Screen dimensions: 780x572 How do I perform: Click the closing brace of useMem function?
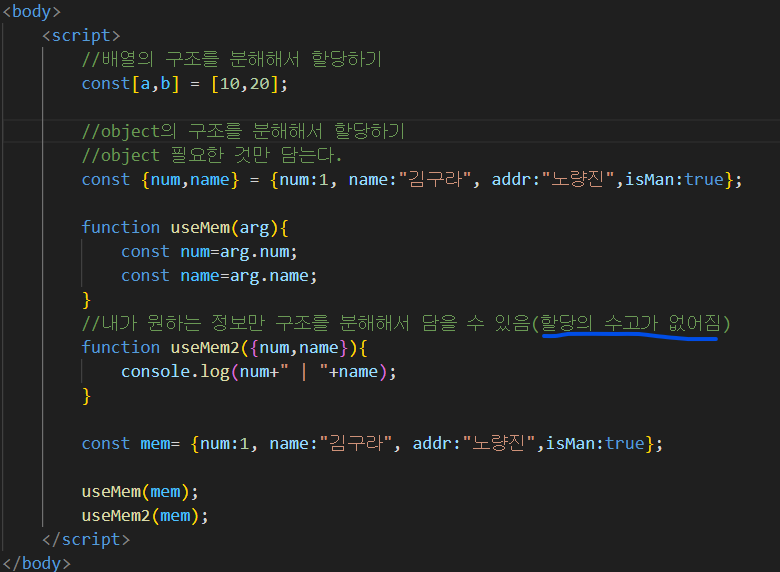coord(87,300)
